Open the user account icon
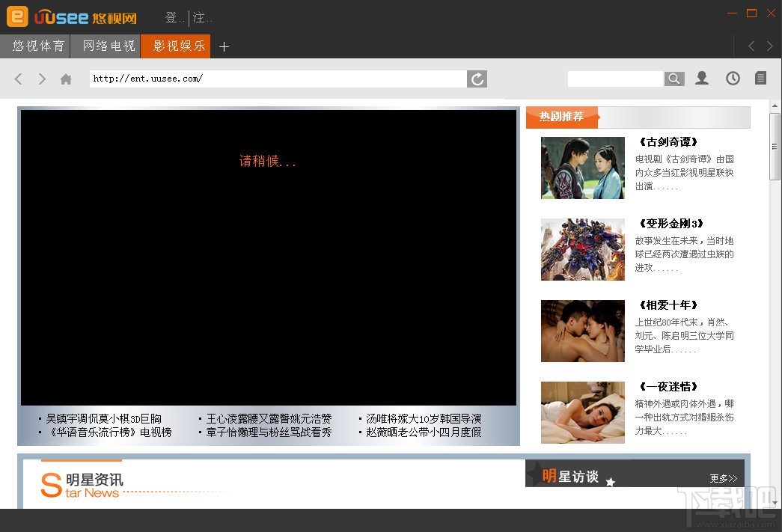The width and height of the screenshot is (782, 532). [701, 78]
